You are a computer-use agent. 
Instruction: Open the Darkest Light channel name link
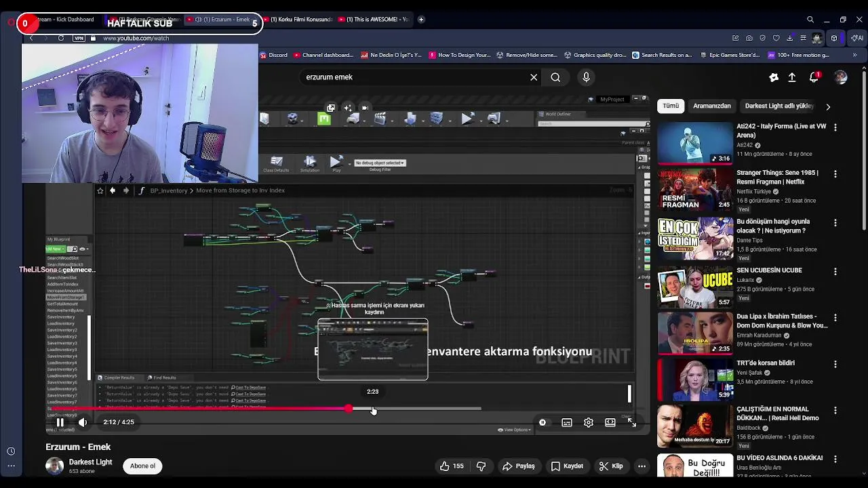tap(90, 462)
